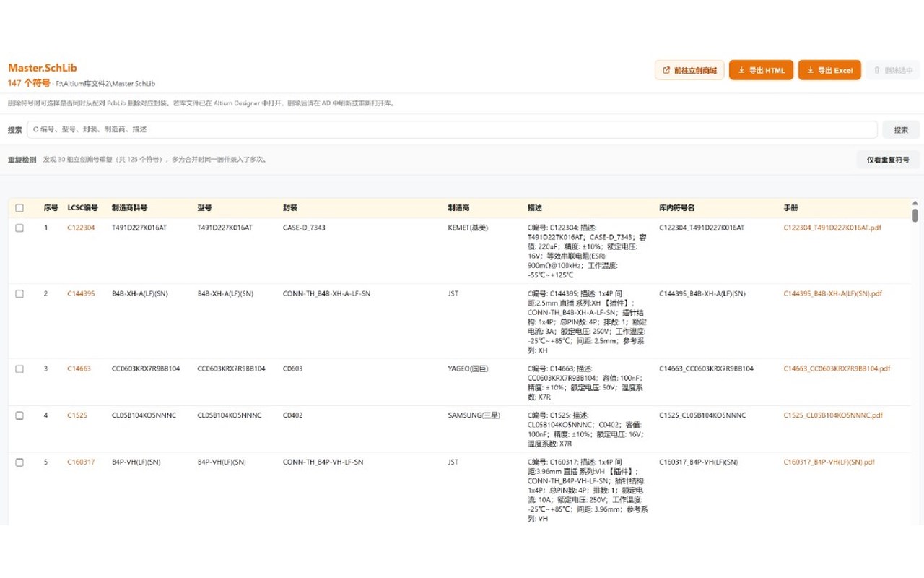Image resolution: width=924 pixels, height=578 pixels.
Task: Click the 库内符号名 column header
Action: click(x=677, y=208)
